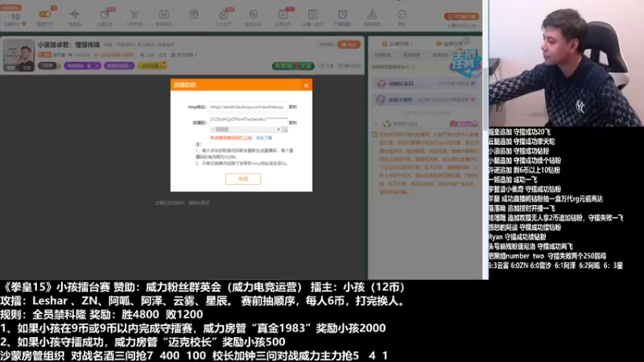Open 直播回看 in right panel
644x362 pixels.
point(450,43)
